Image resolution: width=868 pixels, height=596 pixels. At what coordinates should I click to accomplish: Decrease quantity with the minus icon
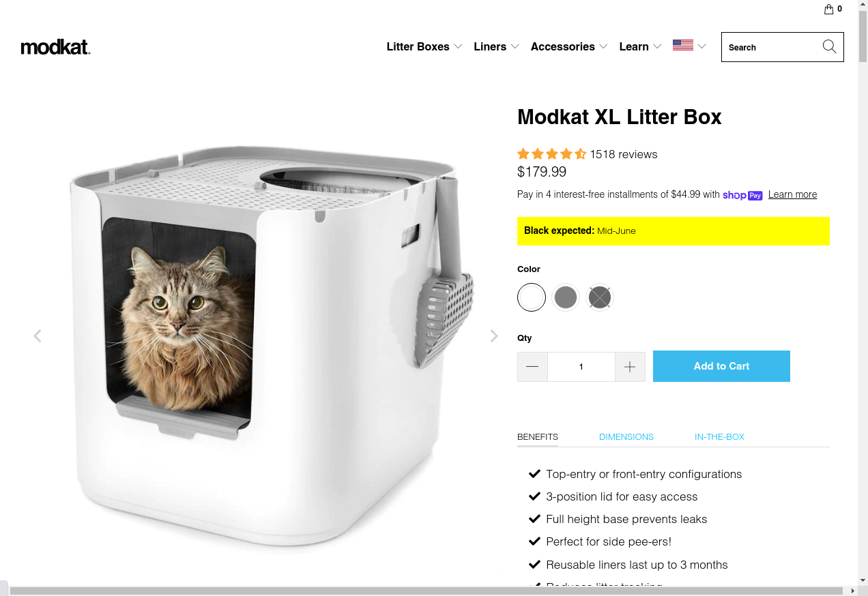[532, 367]
